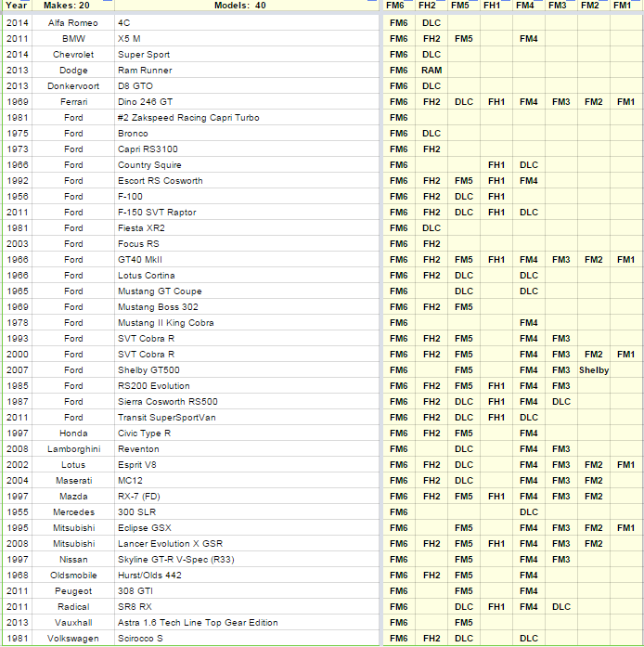Select the 'RS200 Evolution' model cell
Image resolution: width=644 pixels, height=647 pixels.
pyautogui.click(x=246, y=386)
